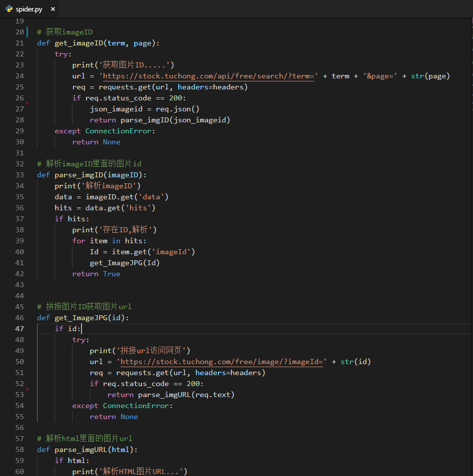
Task: Click the print('拼接url访问网页') statement
Action: (x=140, y=351)
